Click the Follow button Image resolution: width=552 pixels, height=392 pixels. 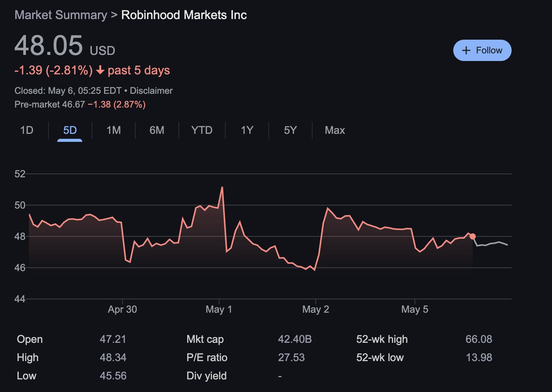(x=482, y=50)
